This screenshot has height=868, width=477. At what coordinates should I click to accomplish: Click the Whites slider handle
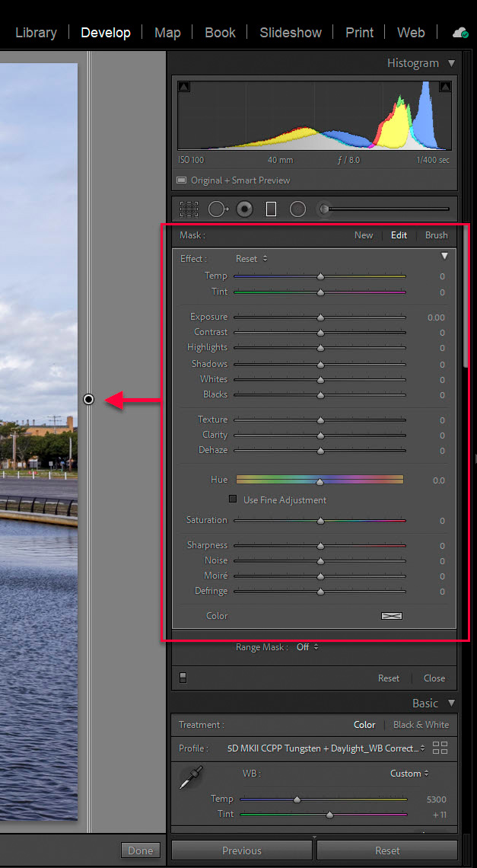click(x=320, y=380)
